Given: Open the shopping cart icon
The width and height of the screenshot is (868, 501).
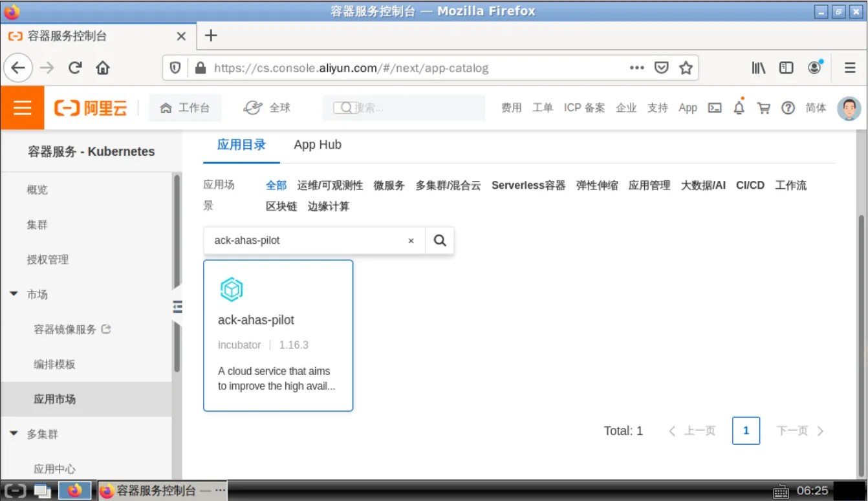Looking at the screenshot, I should 764,108.
